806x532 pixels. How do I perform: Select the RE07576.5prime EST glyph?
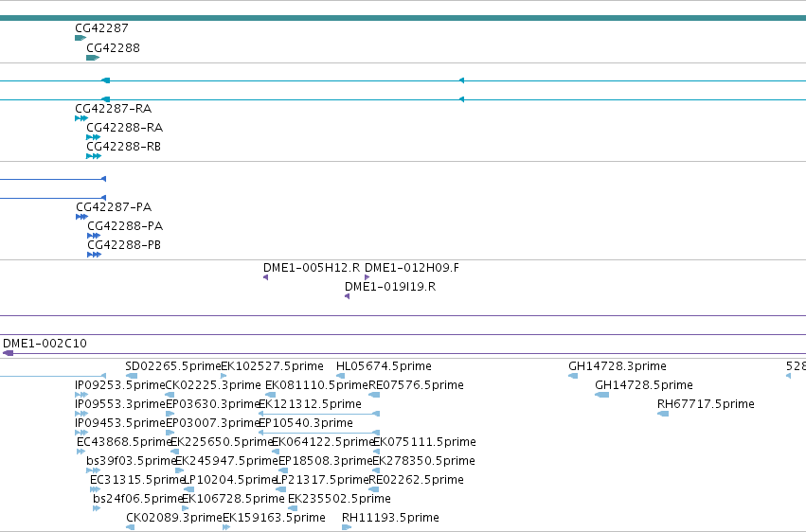pyautogui.click(x=374, y=395)
